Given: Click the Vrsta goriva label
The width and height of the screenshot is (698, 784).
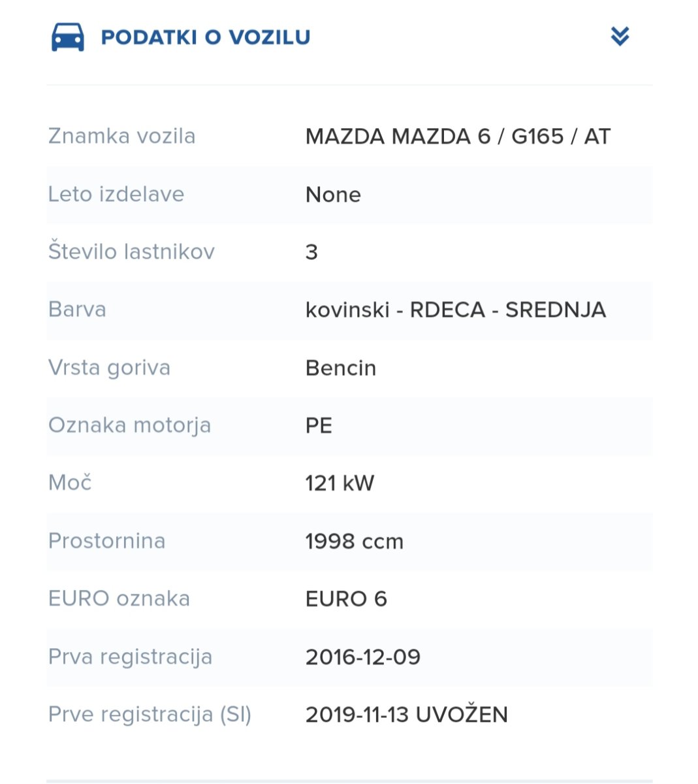Looking at the screenshot, I should point(109,367).
